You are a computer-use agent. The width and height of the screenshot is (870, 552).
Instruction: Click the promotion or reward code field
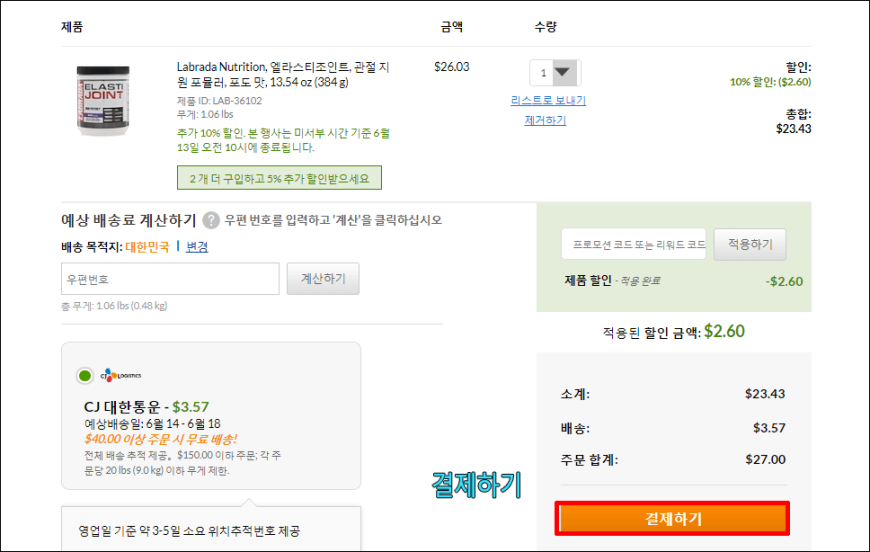pyautogui.click(x=634, y=244)
